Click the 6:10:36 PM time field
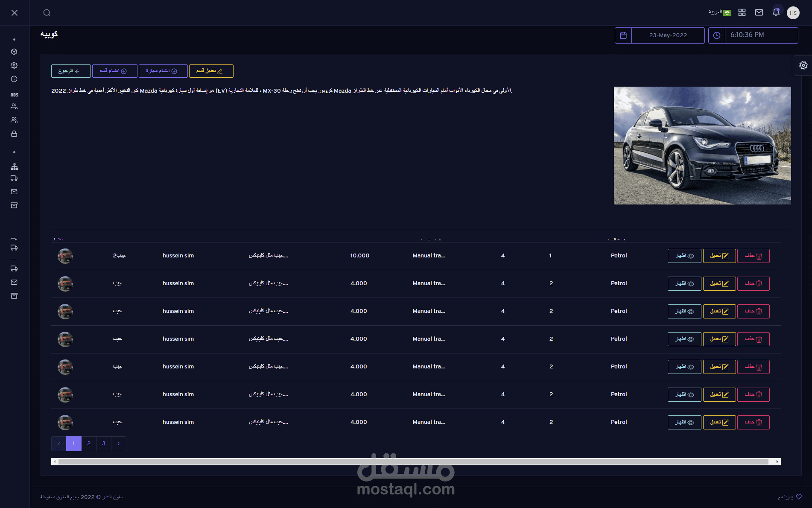This screenshot has width=812, height=508. coord(761,35)
